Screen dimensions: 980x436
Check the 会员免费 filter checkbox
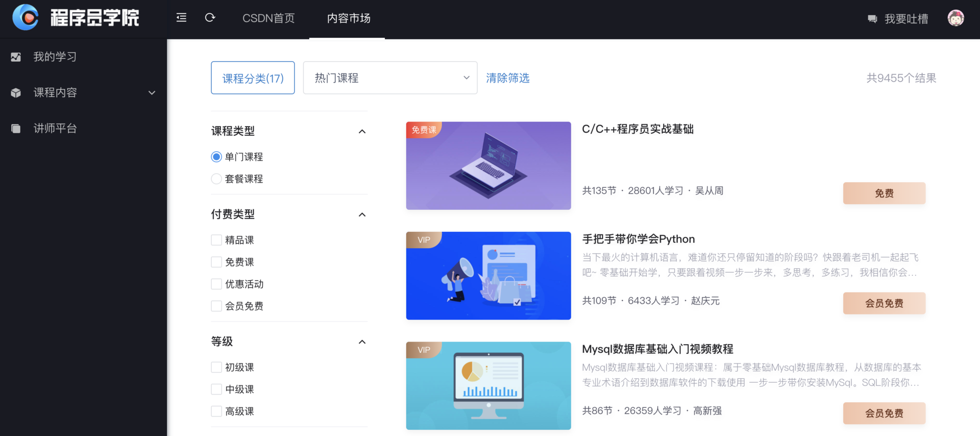tap(216, 306)
